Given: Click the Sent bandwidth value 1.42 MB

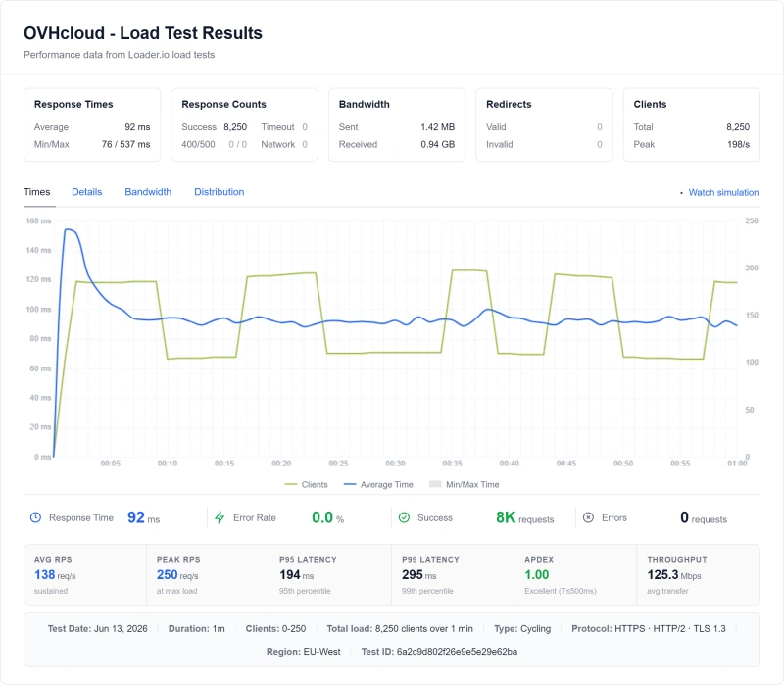Looking at the screenshot, I should click(437, 127).
